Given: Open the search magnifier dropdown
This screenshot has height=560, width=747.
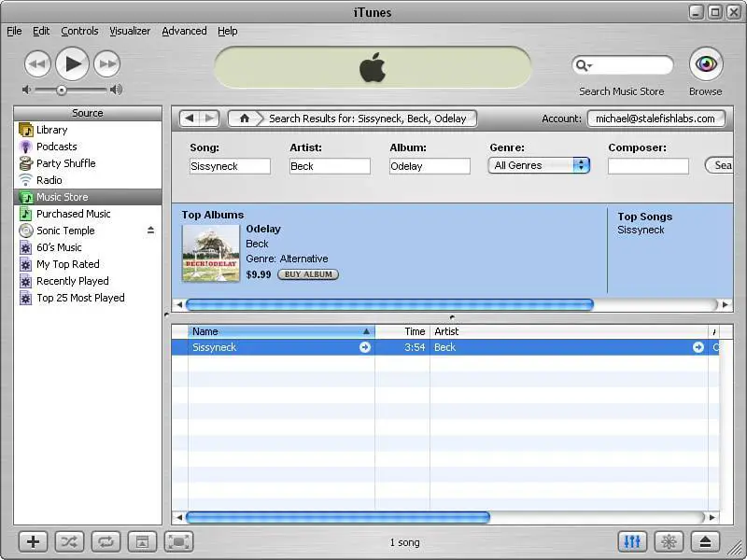Looking at the screenshot, I should pyautogui.click(x=583, y=65).
